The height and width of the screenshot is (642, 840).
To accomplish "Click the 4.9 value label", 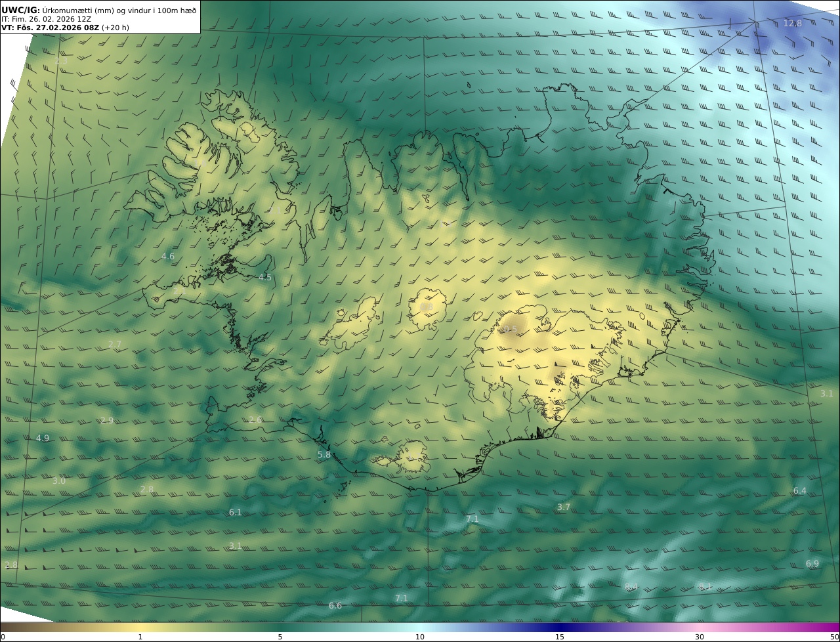I will 43,438.
